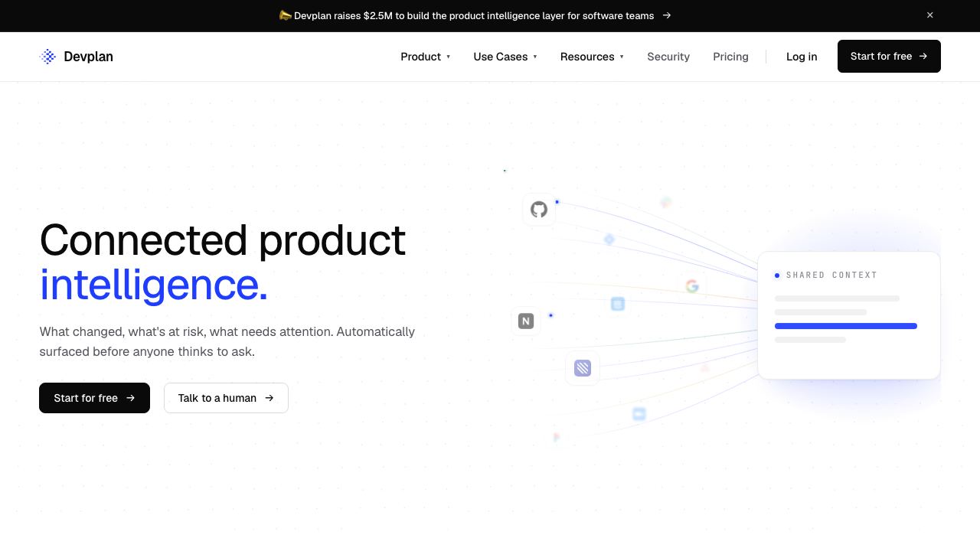Image resolution: width=980 pixels, height=551 pixels.
Task: Click the 'What changed, what's at risk' subtext
Action: point(227,341)
